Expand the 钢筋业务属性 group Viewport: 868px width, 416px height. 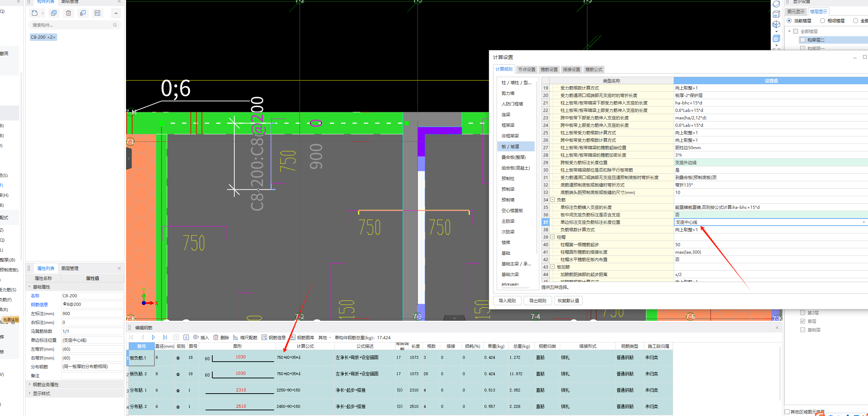[29, 384]
